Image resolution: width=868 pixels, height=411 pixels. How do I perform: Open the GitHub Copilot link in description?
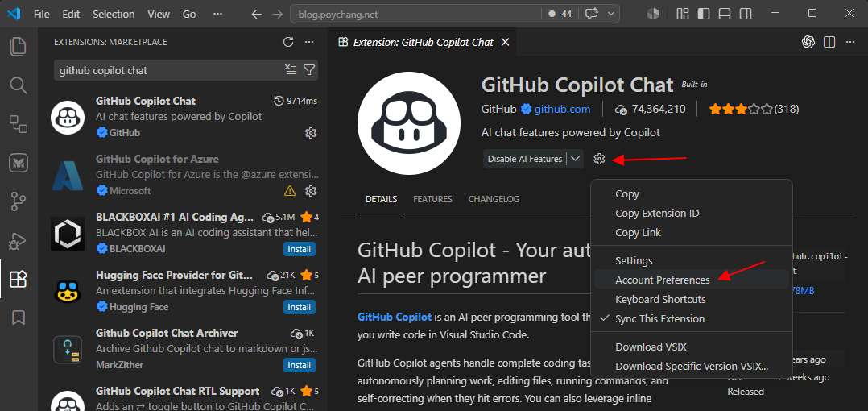395,318
